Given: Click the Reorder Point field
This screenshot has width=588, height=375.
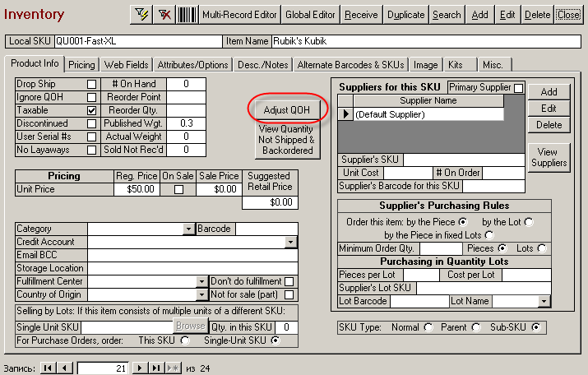Looking at the screenshot, I should coord(186,97).
